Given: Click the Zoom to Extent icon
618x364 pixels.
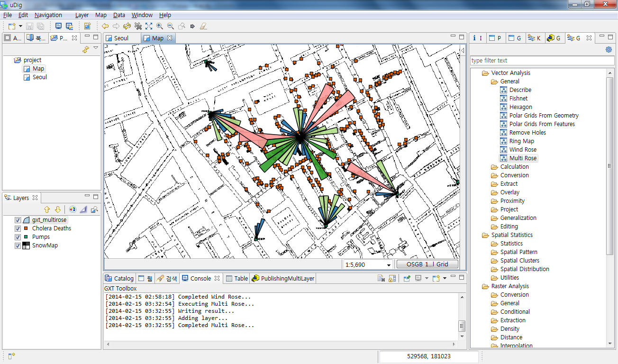Looking at the screenshot, I should click(148, 26).
